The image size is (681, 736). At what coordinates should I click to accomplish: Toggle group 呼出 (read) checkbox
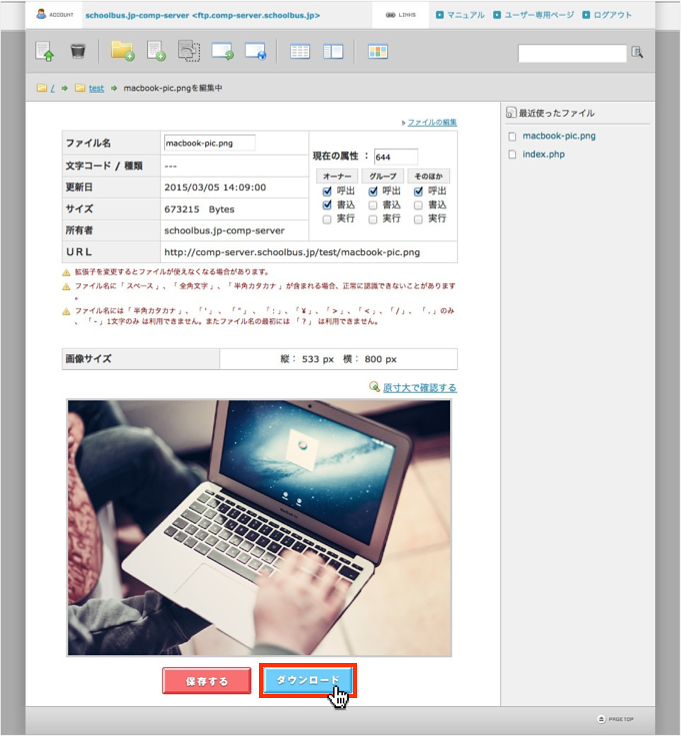pos(373,192)
